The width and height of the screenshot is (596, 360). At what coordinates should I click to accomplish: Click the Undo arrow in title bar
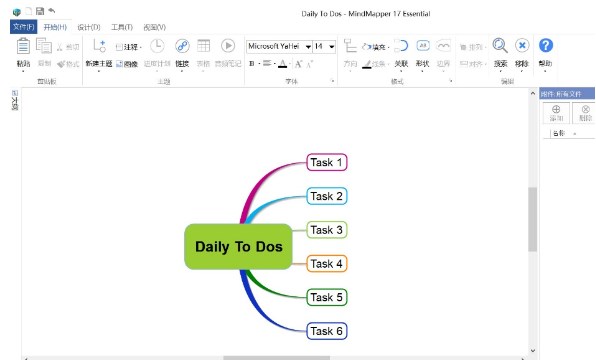tap(52, 11)
